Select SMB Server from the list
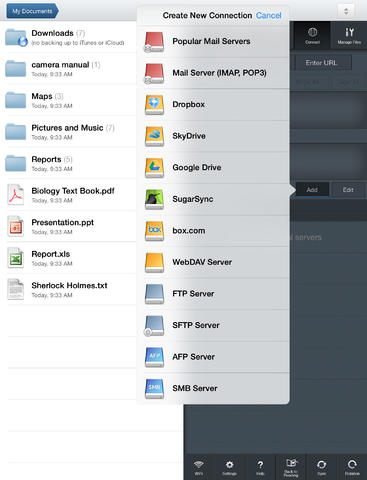 213,388
